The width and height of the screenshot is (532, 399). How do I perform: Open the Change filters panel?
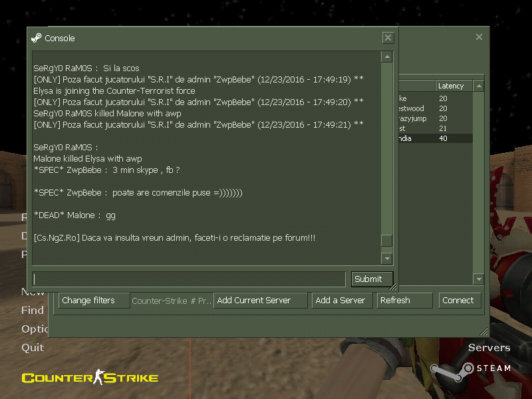click(x=93, y=301)
